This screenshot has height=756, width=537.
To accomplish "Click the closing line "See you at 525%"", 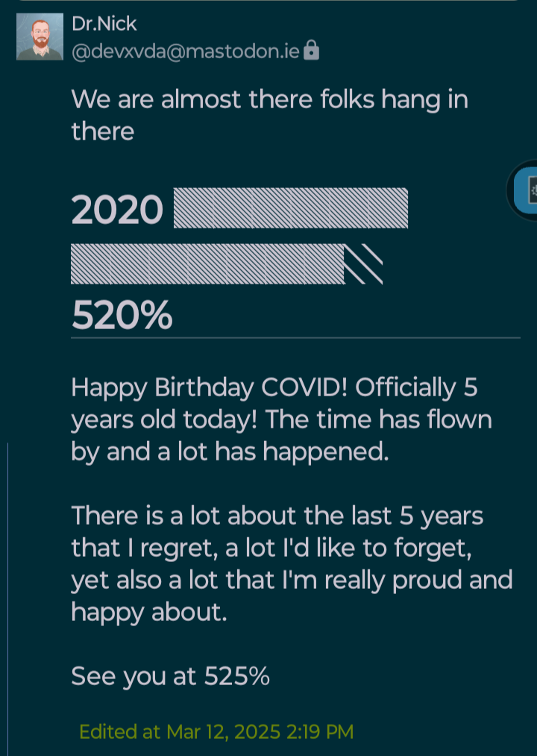I will (170, 675).
